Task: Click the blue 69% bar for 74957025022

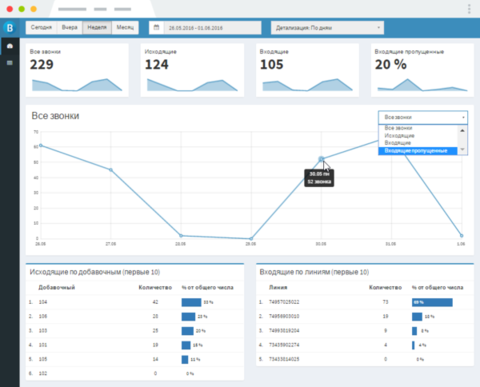Action: click(432, 302)
